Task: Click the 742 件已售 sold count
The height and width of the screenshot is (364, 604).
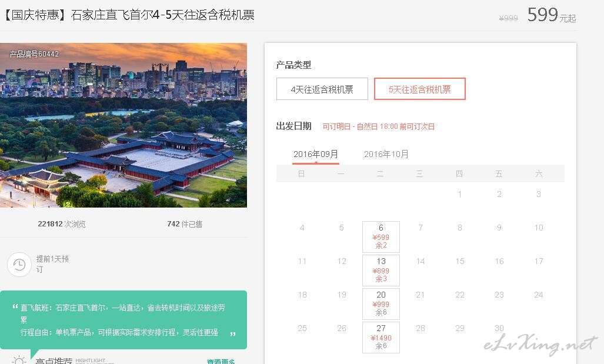Action: pos(185,224)
